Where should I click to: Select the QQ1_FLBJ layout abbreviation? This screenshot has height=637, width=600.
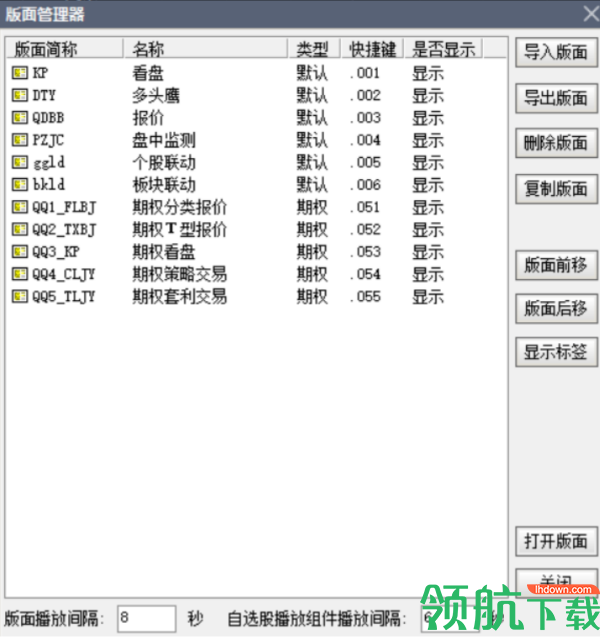coord(64,208)
